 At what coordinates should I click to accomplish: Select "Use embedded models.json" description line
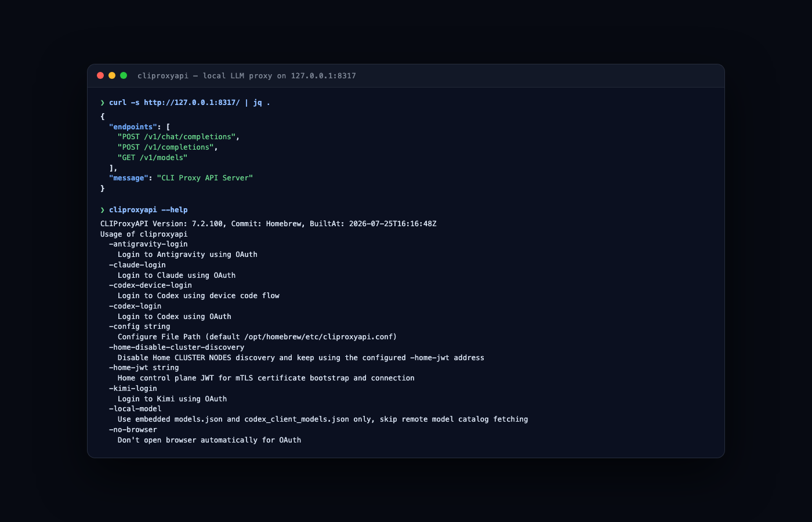coord(323,419)
